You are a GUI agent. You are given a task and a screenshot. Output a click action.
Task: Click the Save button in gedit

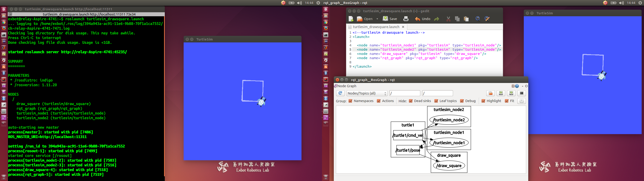tap(390, 19)
